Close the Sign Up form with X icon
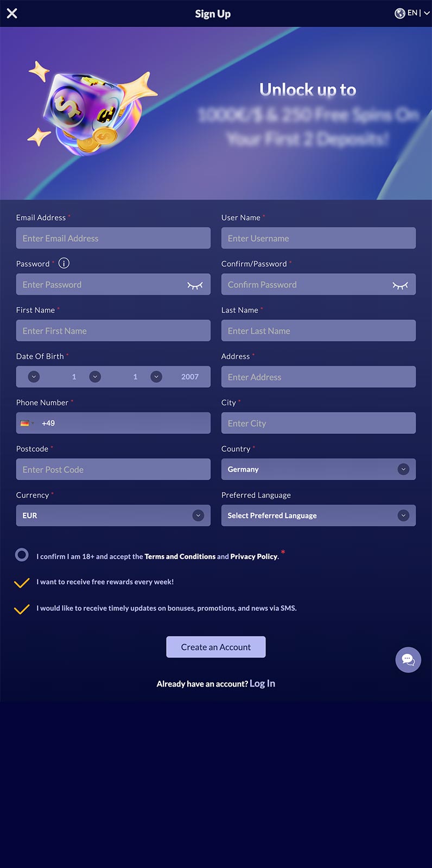Image resolution: width=432 pixels, height=868 pixels. (x=12, y=14)
